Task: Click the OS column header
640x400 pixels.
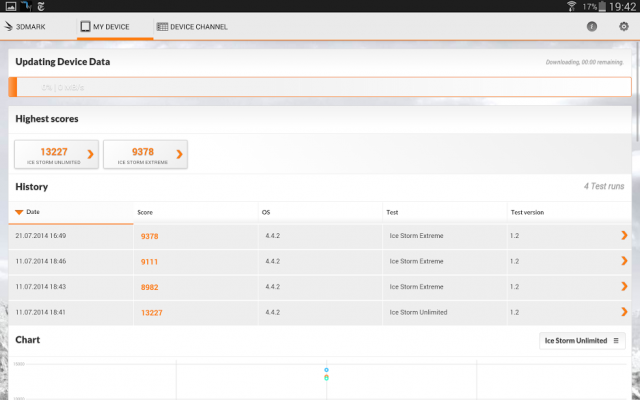Action: tap(320, 212)
